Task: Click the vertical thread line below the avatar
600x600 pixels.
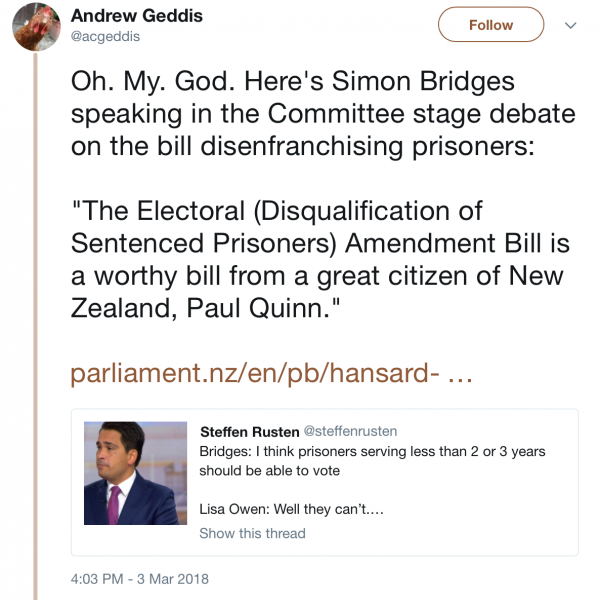Action: (36, 300)
